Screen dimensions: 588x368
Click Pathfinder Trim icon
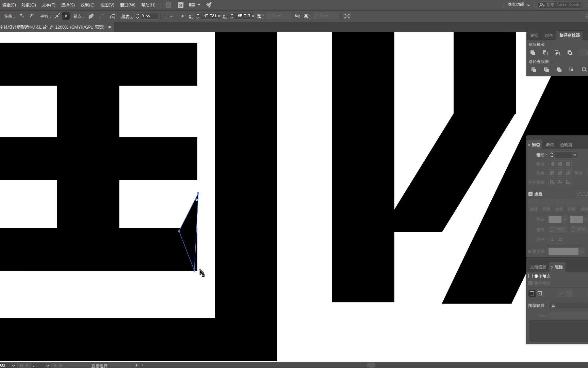click(x=546, y=70)
